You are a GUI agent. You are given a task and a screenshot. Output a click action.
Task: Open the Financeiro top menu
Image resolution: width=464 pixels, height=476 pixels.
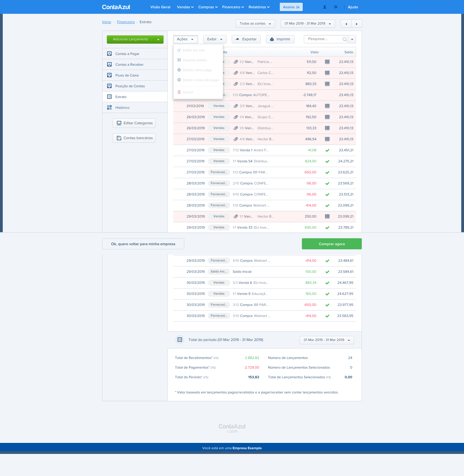[233, 7]
